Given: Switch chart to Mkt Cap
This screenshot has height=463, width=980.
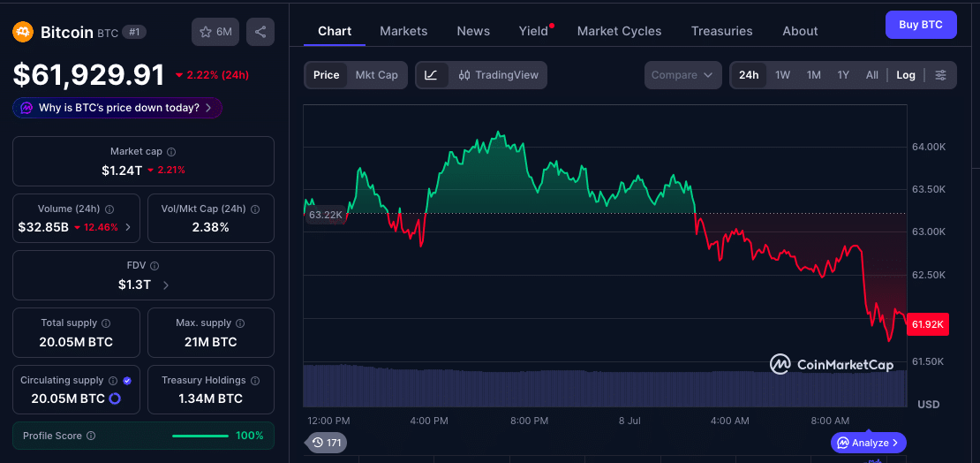Looking at the screenshot, I should [376, 75].
